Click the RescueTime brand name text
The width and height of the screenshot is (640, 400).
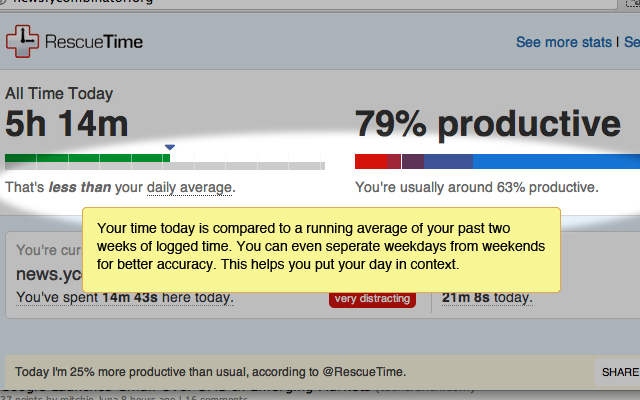[94, 42]
